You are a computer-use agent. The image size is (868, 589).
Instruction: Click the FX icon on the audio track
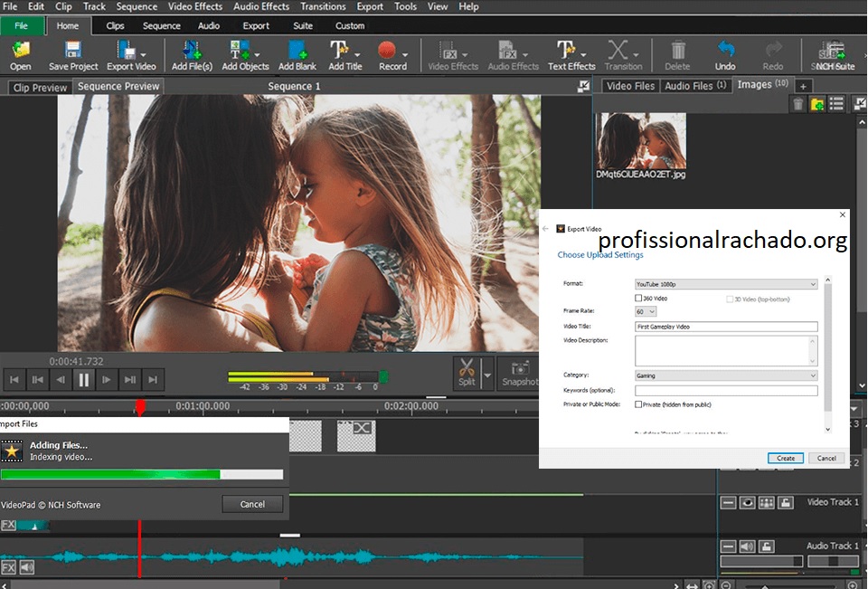pyautogui.click(x=8, y=567)
